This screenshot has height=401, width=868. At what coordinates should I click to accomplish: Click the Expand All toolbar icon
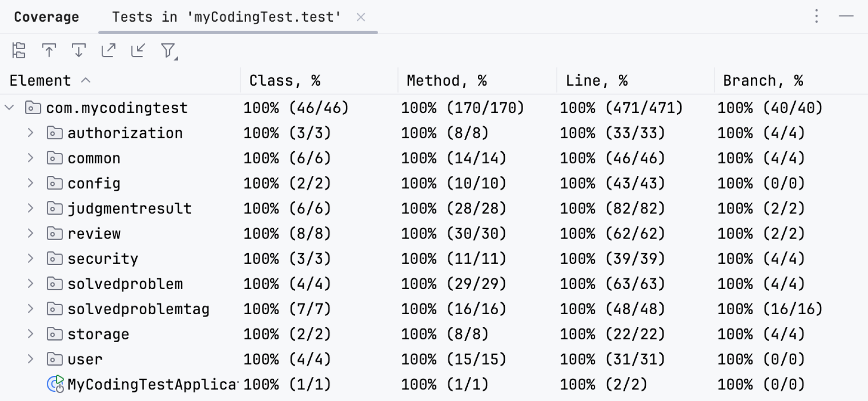(x=108, y=50)
